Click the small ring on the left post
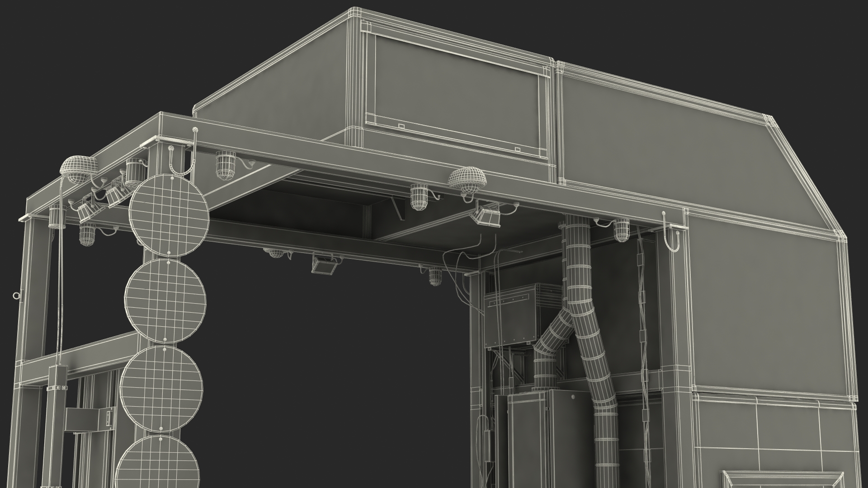Screen dimensions: 868x488 16,296
